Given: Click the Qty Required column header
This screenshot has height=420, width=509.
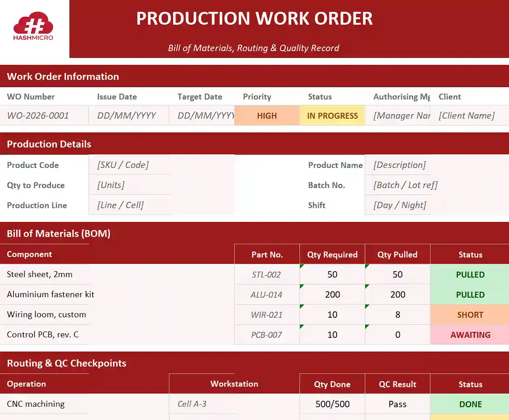Looking at the screenshot, I should (x=332, y=254).
